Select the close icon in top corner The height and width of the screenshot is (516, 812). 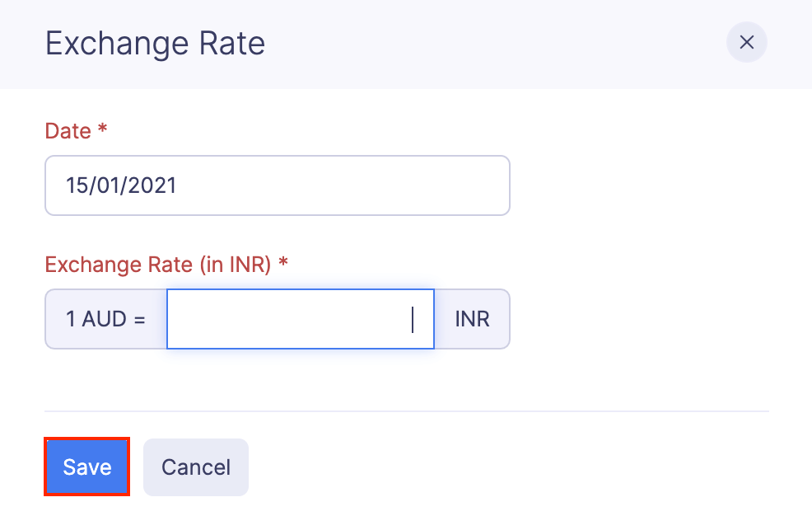pos(746,42)
